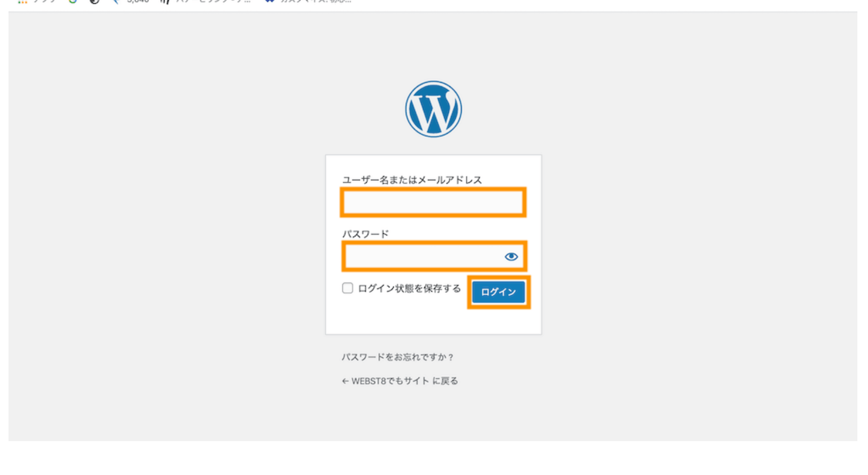Click the dark circular bookmark icon

point(94,2)
